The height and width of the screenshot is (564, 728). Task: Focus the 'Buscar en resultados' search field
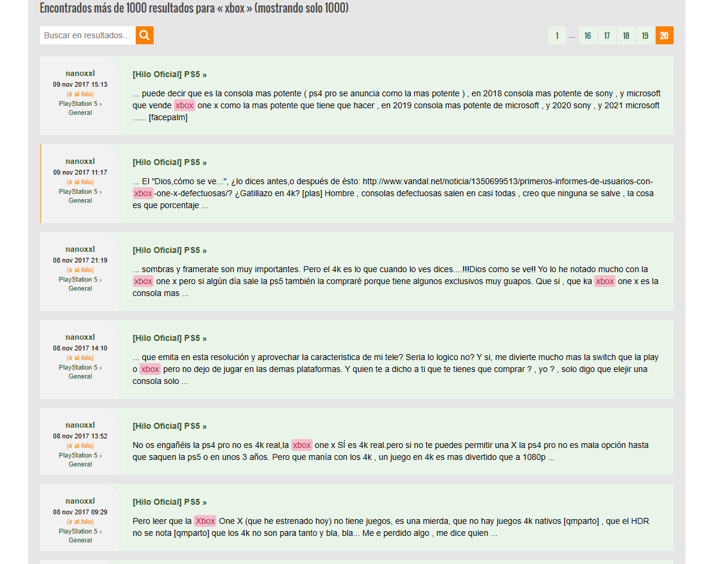[x=88, y=35]
